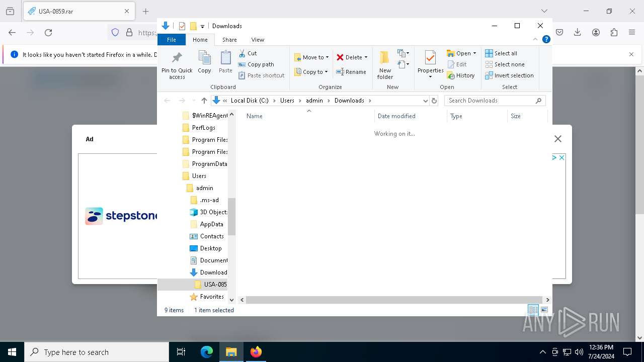Go up one folder level arrow
The height and width of the screenshot is (362, 644).
pos(204,101)
